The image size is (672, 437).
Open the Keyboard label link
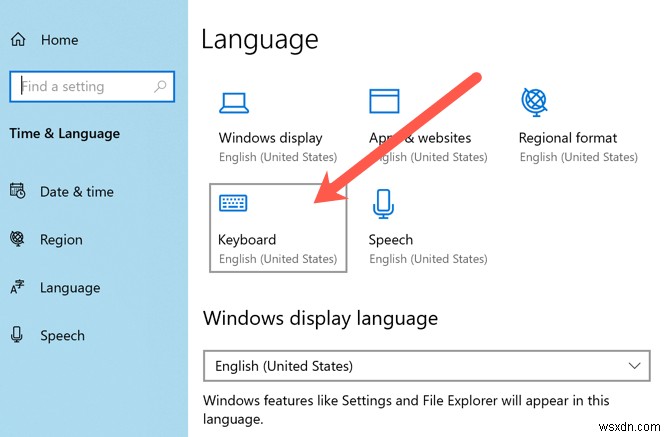click(247, 239)
